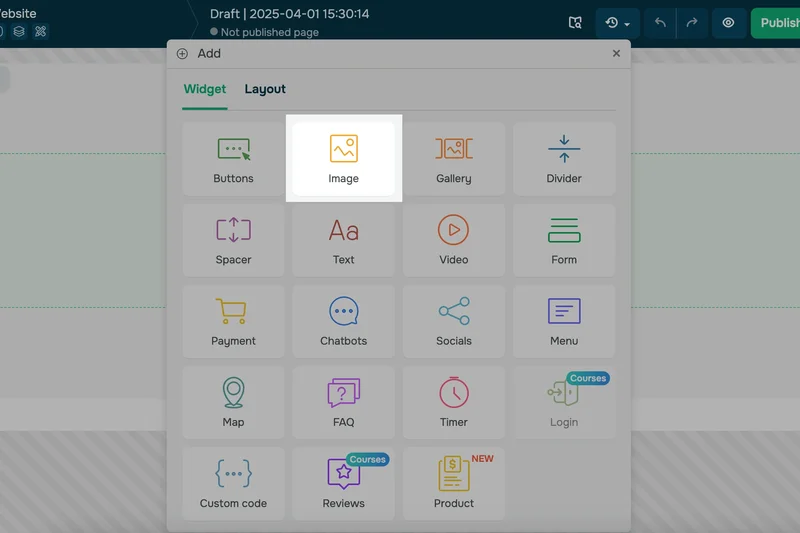Screen dimensions: 800x533
Task: Add a Video widget
Action: [454, 240]
